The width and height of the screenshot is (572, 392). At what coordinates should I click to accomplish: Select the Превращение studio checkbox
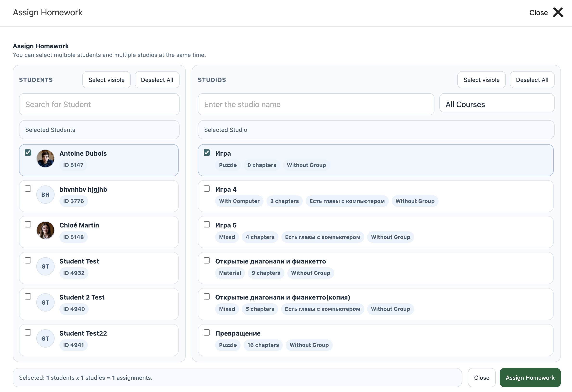(x=207, y=332)
